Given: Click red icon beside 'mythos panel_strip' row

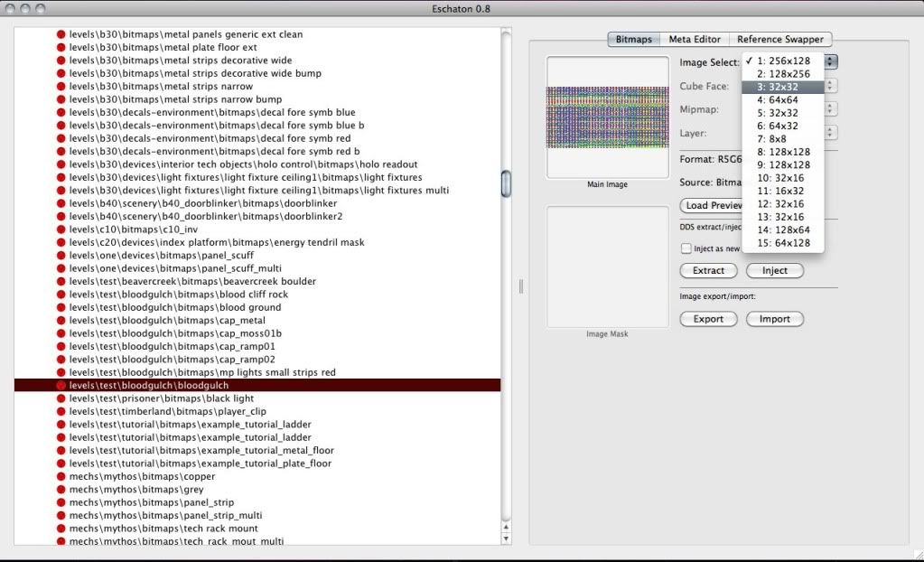Looking at the screenshot, I should 61,501.
